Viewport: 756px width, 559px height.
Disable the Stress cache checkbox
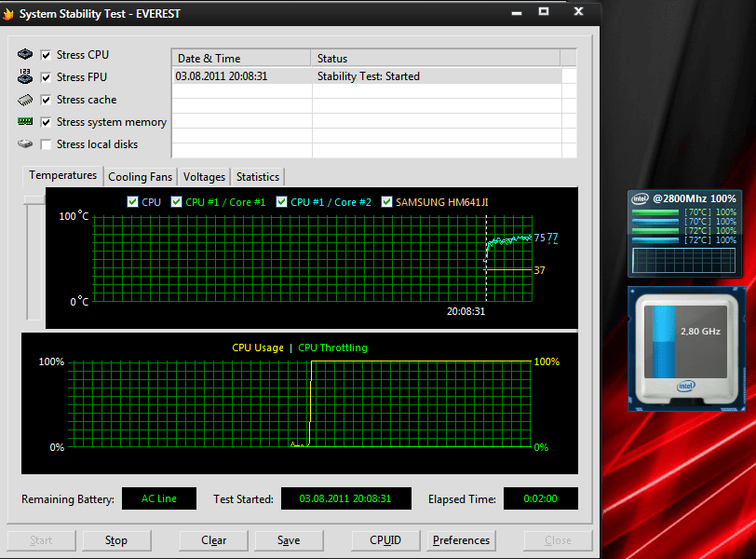pos(46,100)
